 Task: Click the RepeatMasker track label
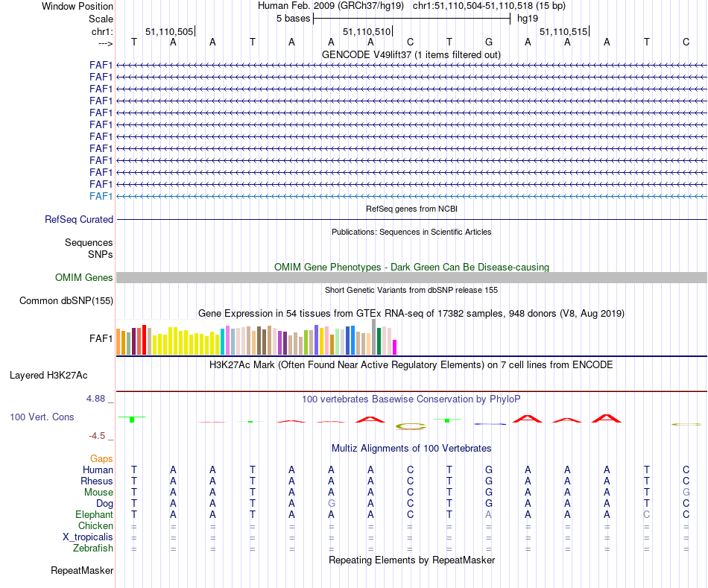click(x=82, y=571)
